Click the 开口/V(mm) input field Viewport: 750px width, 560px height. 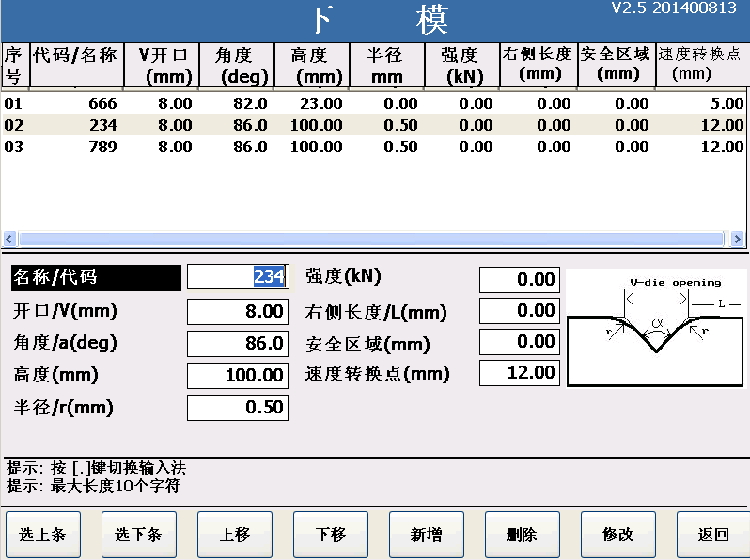click(x=238, y=311)
